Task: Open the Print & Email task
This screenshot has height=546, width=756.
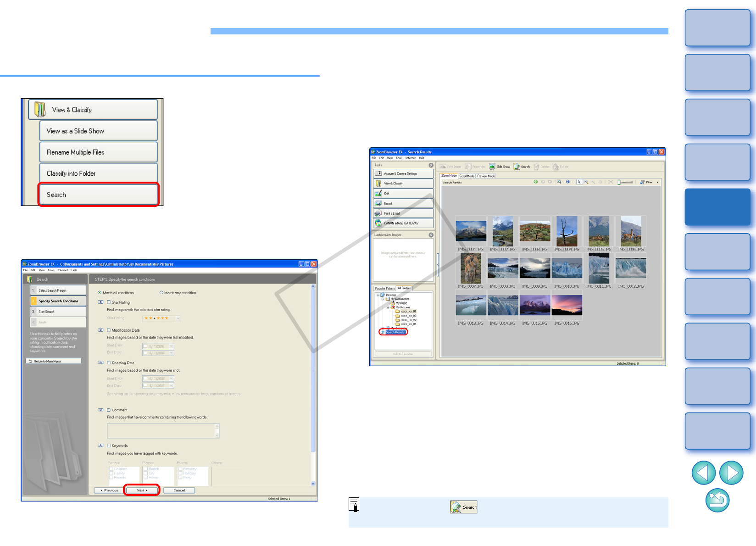Action: click(403, 213)
